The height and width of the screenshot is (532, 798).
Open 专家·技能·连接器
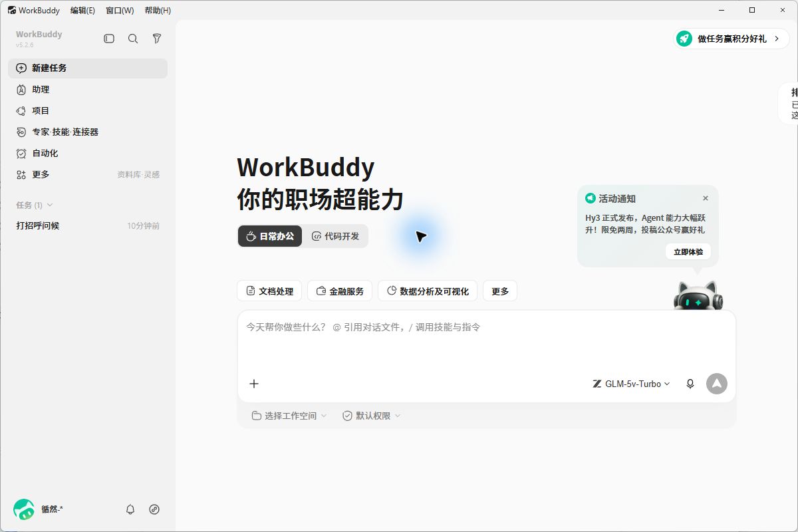[88, 132]
